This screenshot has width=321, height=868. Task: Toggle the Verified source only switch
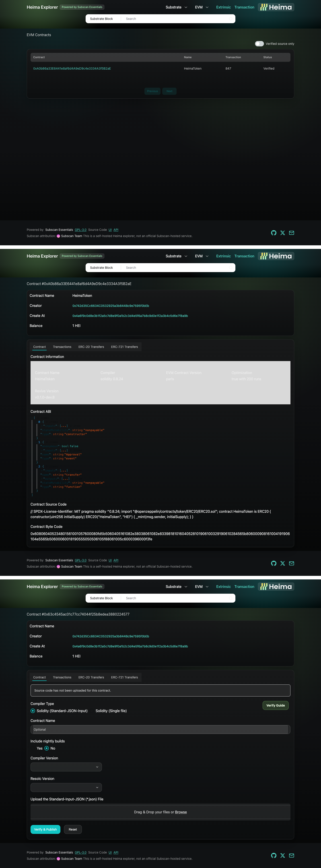point(259,44)
